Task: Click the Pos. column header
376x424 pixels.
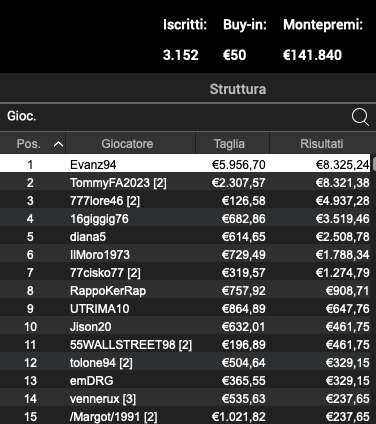Action: click(33, 144)
